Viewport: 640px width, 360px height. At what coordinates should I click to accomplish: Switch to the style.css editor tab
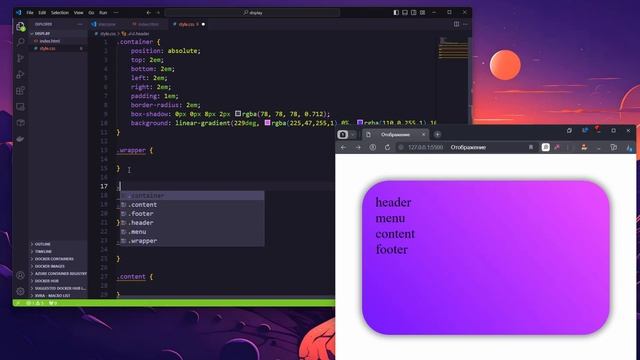pos(188,24)
